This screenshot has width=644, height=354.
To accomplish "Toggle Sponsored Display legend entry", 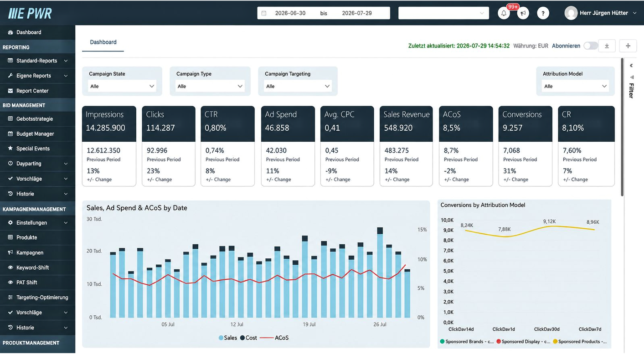I will click(523, 342).
